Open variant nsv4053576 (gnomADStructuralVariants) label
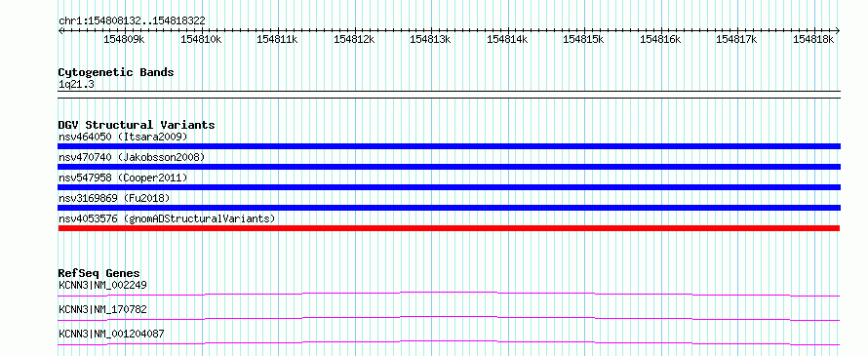 tap(167, 218)
